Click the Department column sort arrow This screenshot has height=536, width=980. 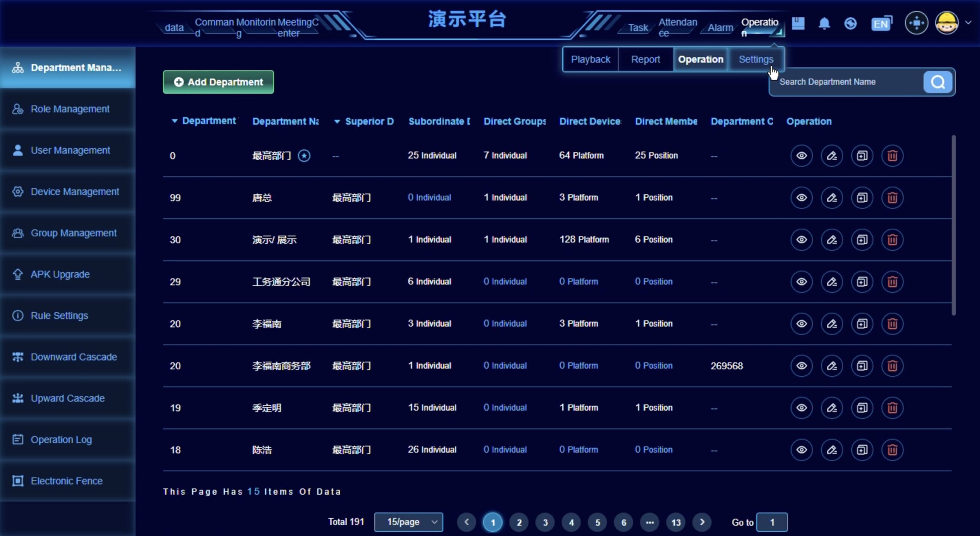click(x=175, y=121)
